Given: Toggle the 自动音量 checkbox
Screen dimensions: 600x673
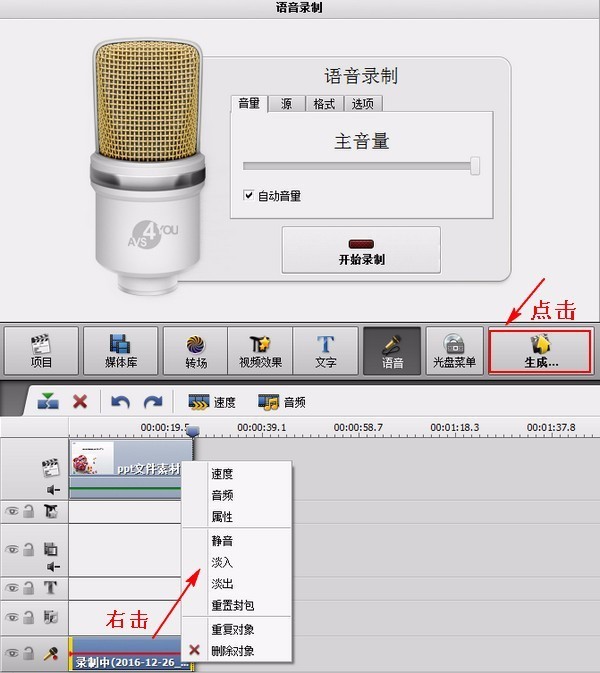Looking at the screenshot, I should pos(248,195).
